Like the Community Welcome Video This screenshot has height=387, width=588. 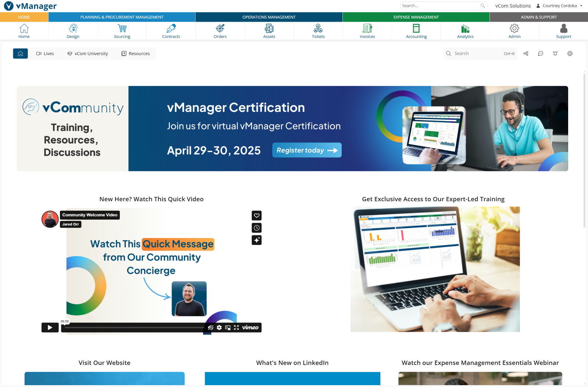(x=257, y=216)
